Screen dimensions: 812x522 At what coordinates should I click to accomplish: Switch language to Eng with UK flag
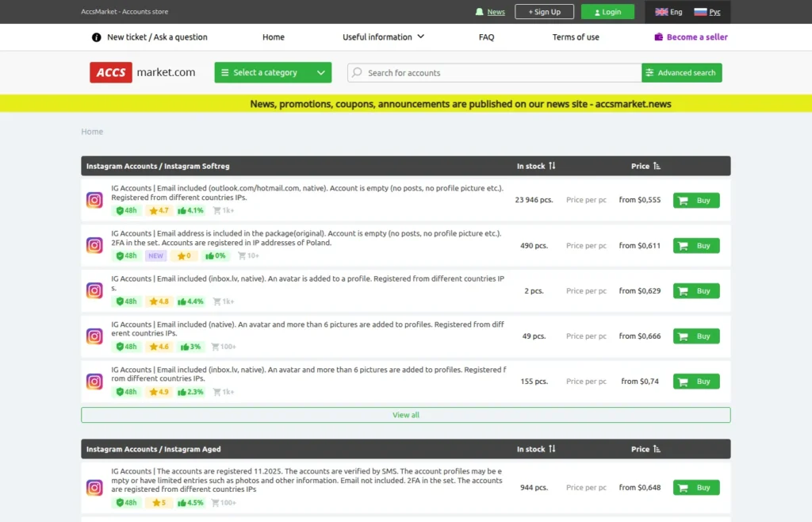(x=668, y=11)
